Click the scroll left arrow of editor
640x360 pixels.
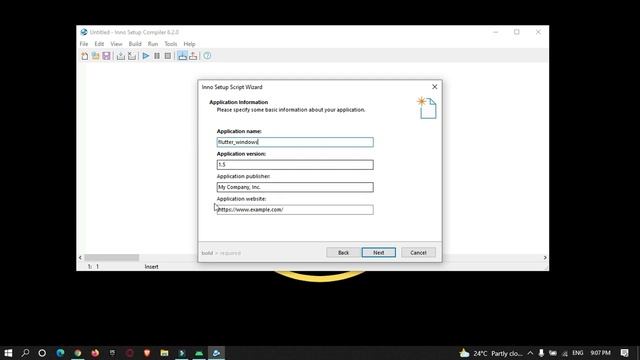coord(80,258)
